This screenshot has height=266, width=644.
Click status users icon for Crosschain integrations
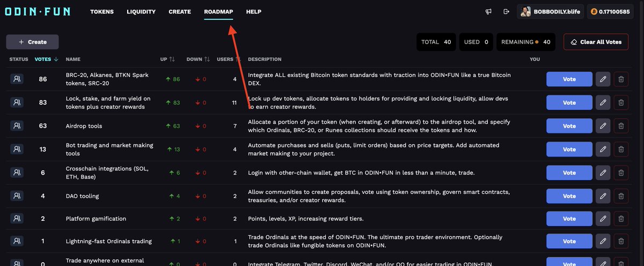(x=17, y=172)
